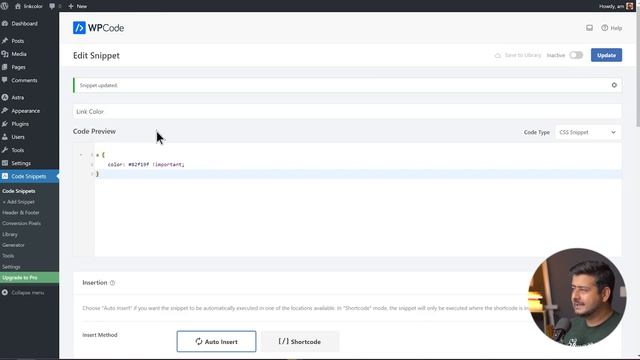Image resolution: width=640 pixels, height=360 pixels.
Task: Open the Howdy user avatar menu
Action: click(x=616, y=6)
